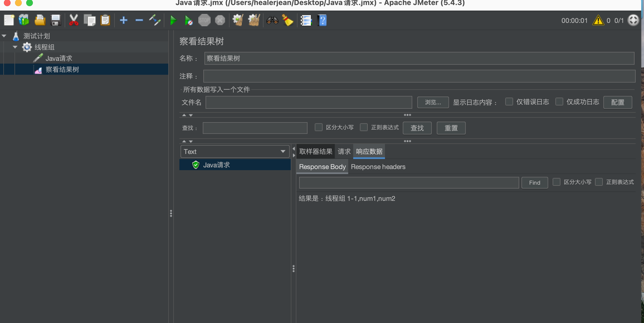Toggle 正则表达式 checkbox beside 查找 button
644x323 pixels.
[364, 127]
